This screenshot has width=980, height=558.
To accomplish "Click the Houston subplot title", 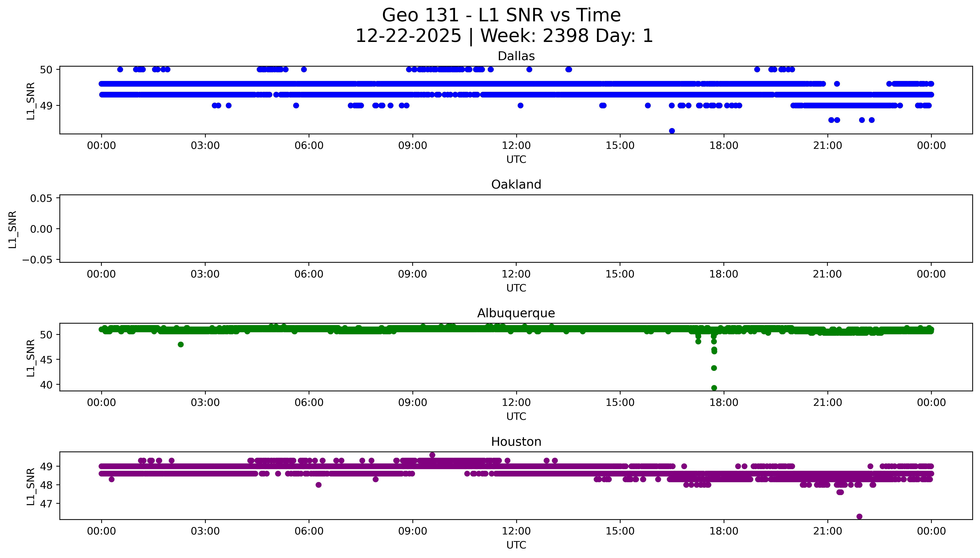I will [516, 442].
